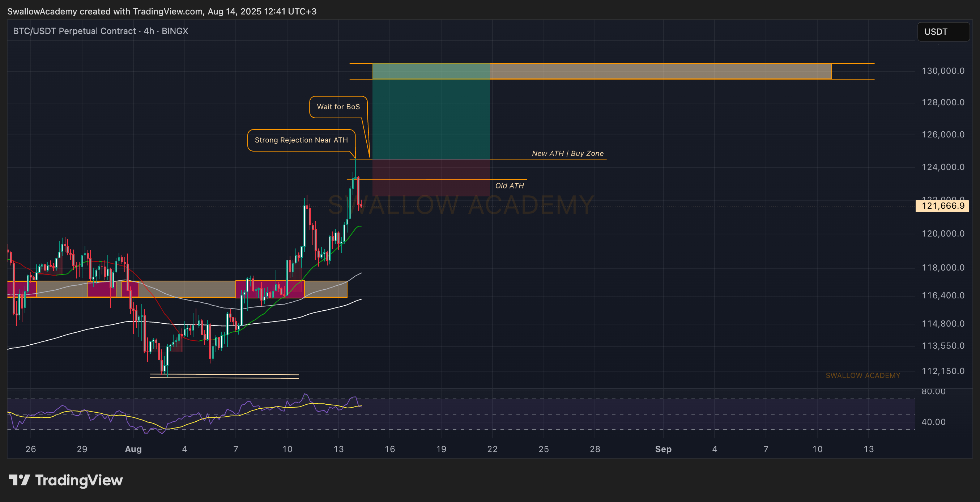Click the 114,800.0 price axis label
The image size is (980, 502).
(943, 323)
